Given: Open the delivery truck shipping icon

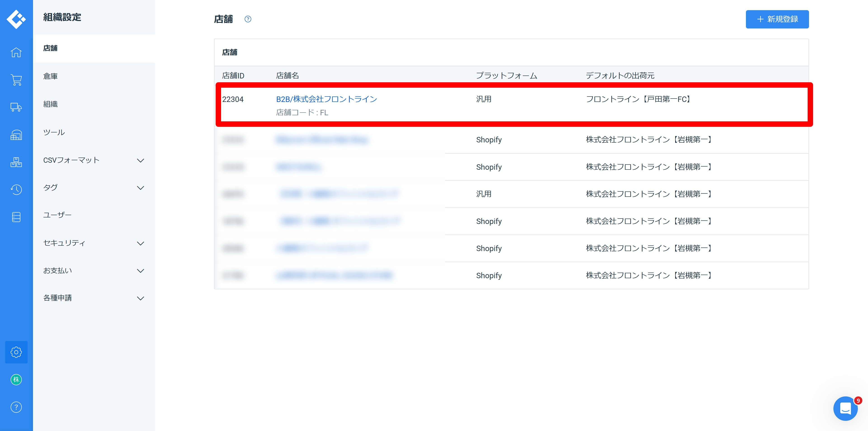Looking at the screenshot, I should pyautogui.click(x=16, y=107).
